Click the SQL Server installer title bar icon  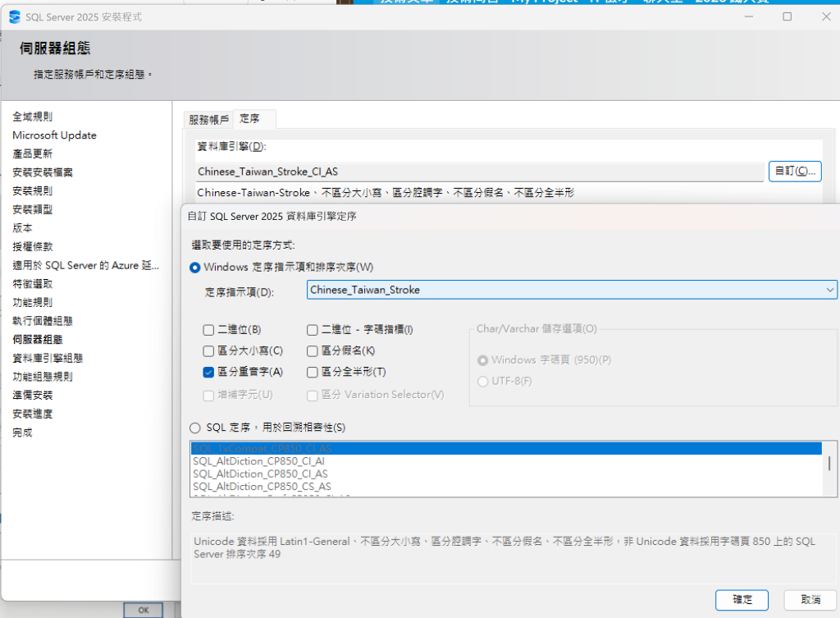(15, 17)
